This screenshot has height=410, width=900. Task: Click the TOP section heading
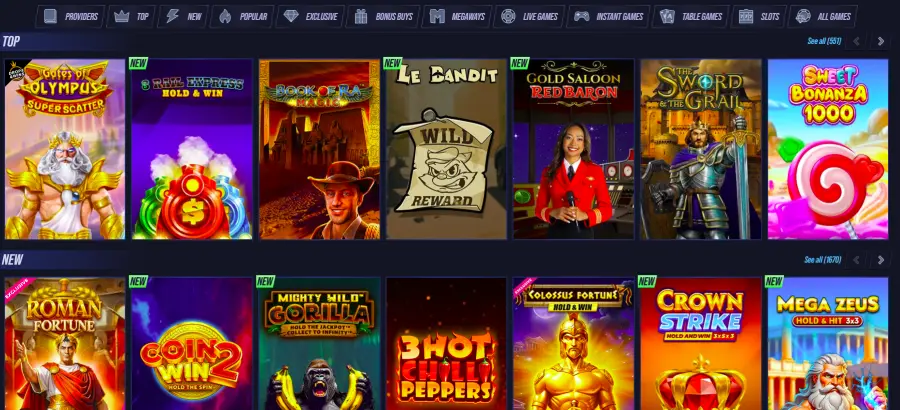click(11, 41)
